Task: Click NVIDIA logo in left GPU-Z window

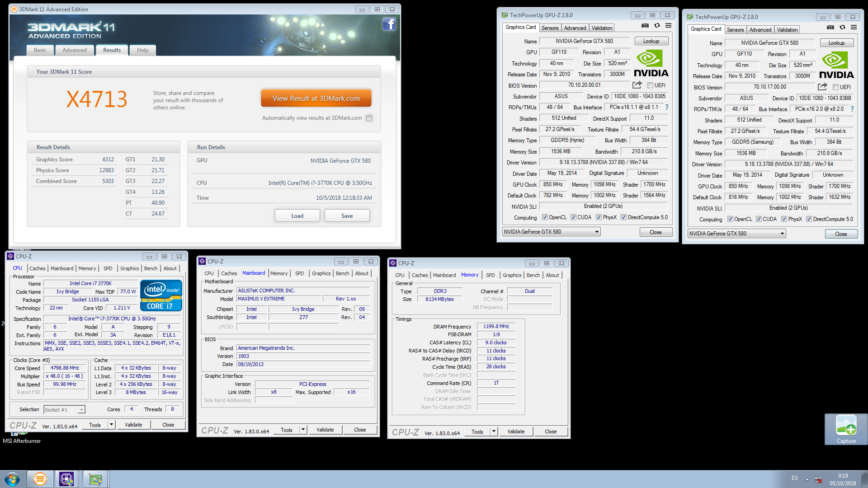Action: click(651, 64)
